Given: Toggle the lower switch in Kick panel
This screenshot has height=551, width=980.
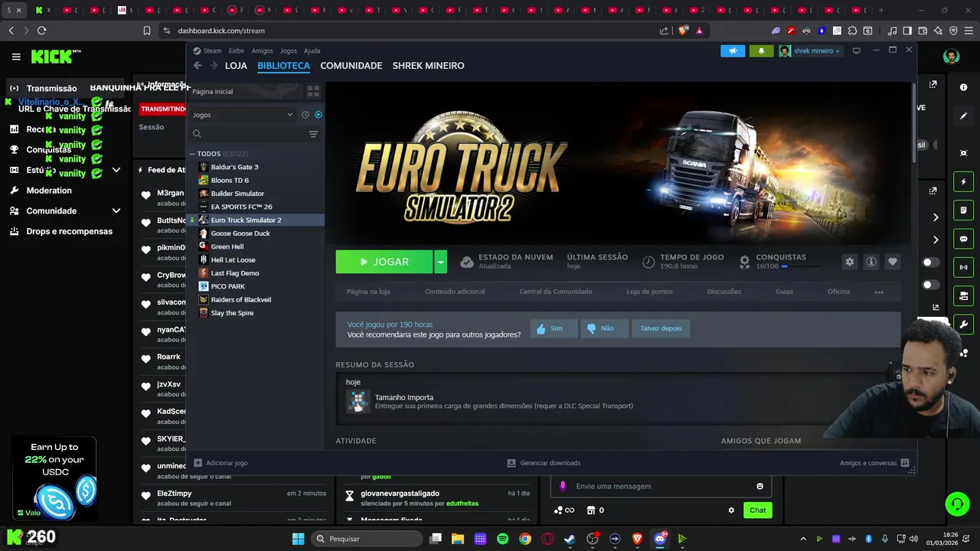Looking at the screenshot, I should point(931,285).
